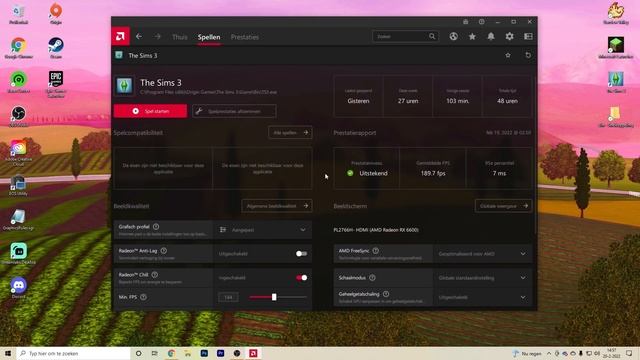The width and height of the screenshot is (640, 360).
Task: Open OBS Studio desktop shortcut
Action: tap(18, 116)
